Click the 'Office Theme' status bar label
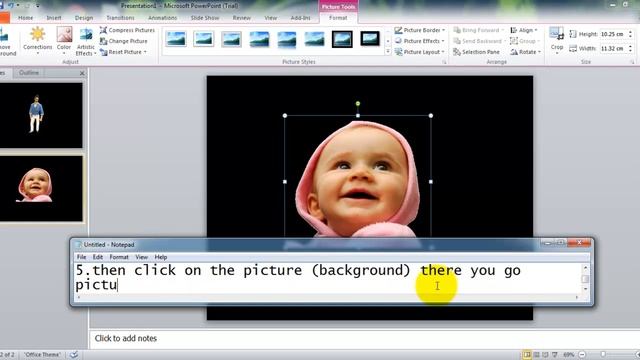 point(42,355)
